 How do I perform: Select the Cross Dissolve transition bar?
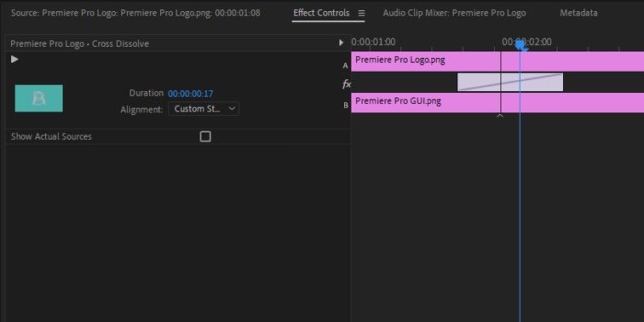click(510, 82)
